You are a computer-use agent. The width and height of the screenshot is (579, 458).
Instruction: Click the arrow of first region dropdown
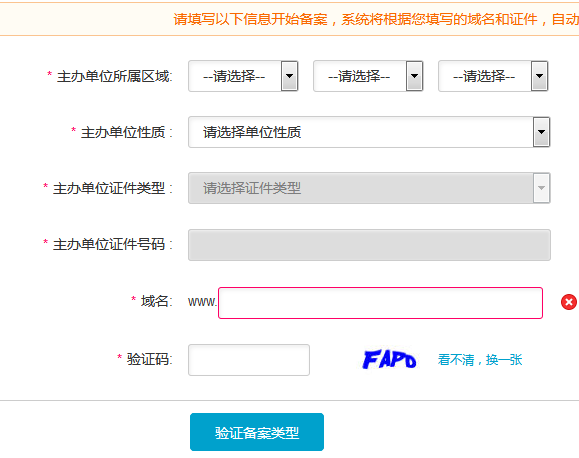point(290,76)
